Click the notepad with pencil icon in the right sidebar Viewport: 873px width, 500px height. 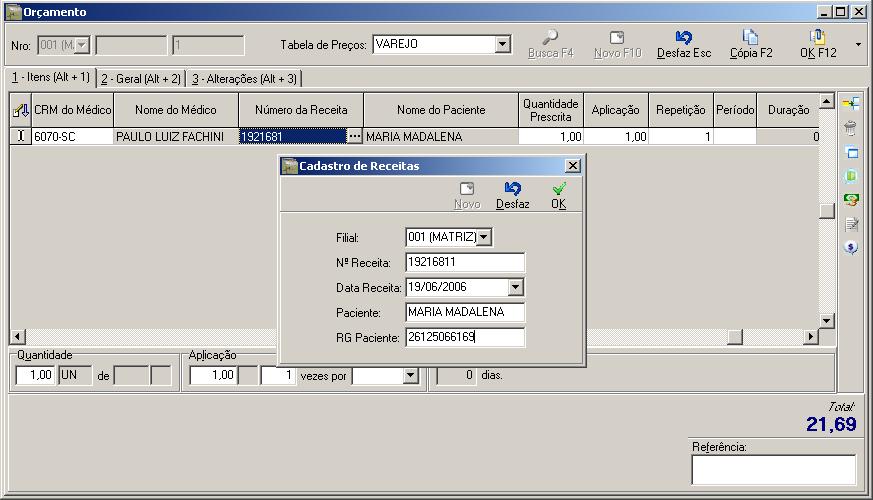pos(851,224)
